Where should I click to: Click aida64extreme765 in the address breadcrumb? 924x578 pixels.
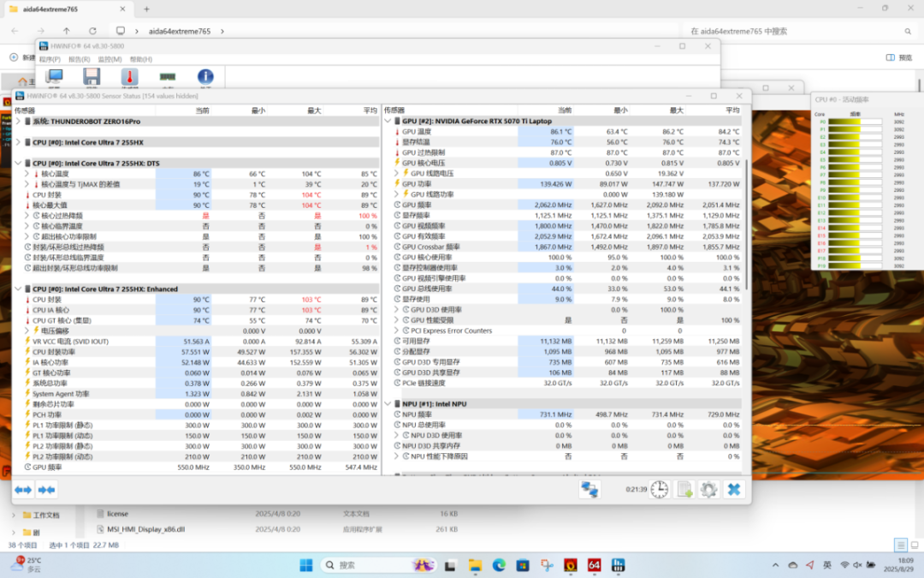[x=179, y=32]
